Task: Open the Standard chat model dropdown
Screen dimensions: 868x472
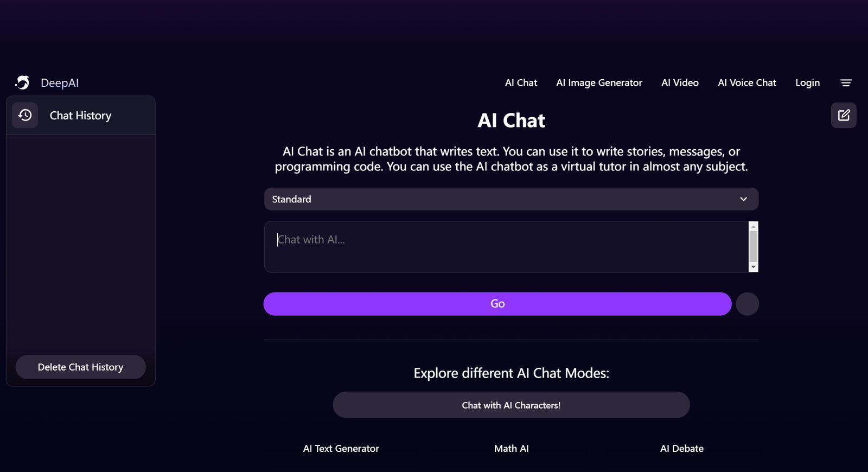Action: click(x=511, y=199)
